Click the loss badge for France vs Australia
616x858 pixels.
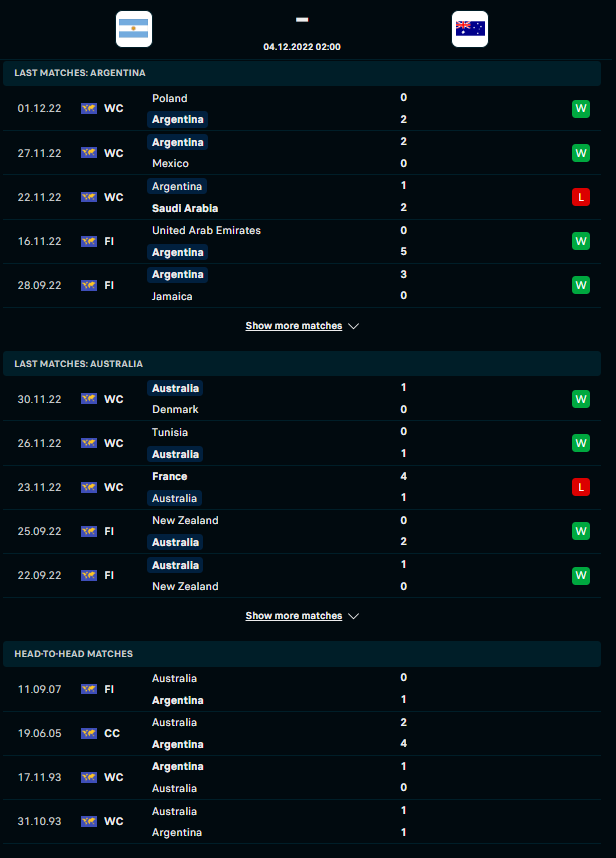coord(580,487)
